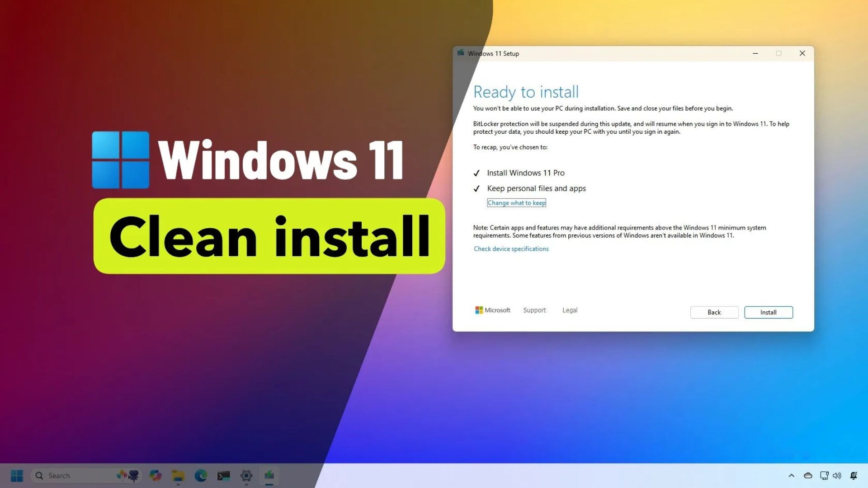Close the Windows 11 Setup window

802,53
